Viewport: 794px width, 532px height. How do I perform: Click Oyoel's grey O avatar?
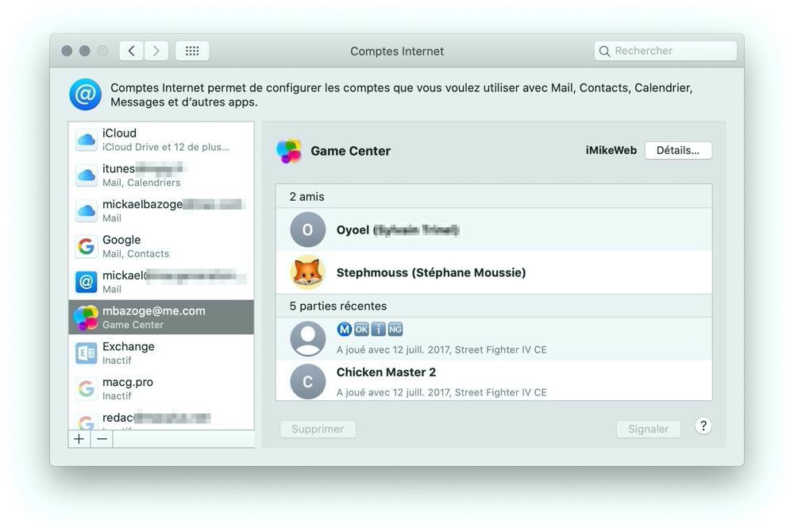307,229
